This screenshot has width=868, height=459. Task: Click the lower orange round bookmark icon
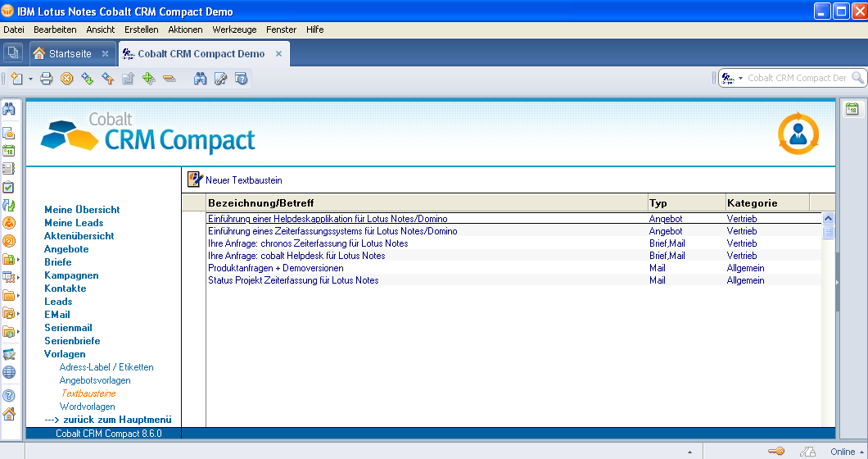coord(9,241)
